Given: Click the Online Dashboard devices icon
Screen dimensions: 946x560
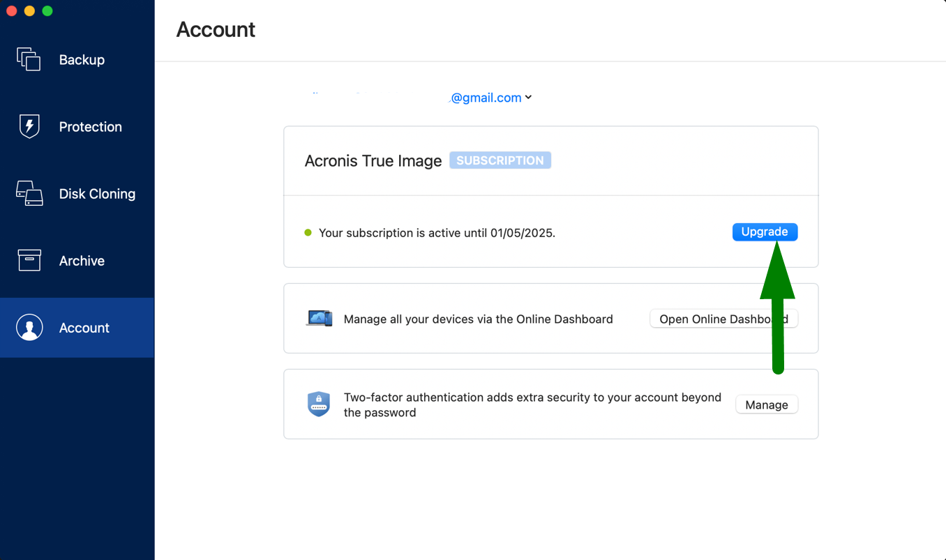Looking at the screenshot, I should [319, 318].
